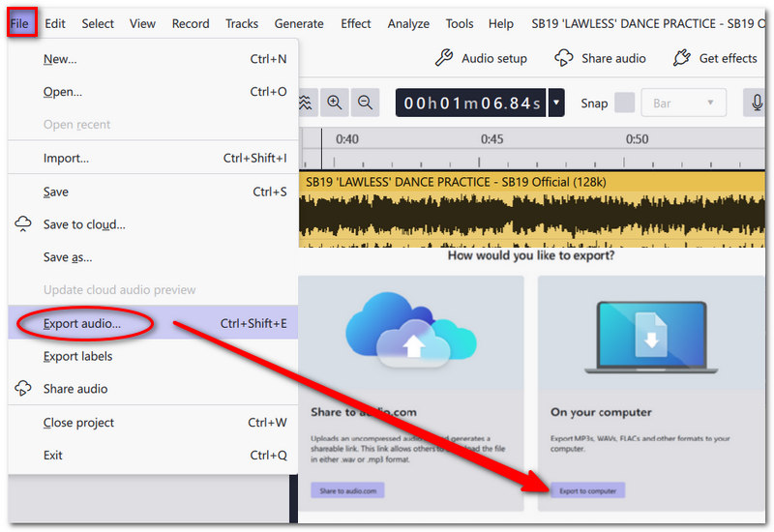The height and width of the screenshot is (532, 774).
Task: Select Share audio in File menu
Action: [153, 389]
